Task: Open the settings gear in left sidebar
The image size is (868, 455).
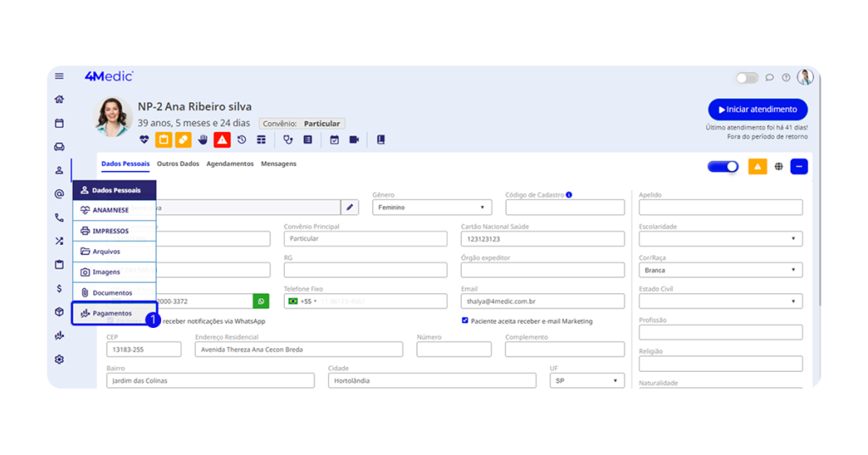Action: tap(59, 359)
